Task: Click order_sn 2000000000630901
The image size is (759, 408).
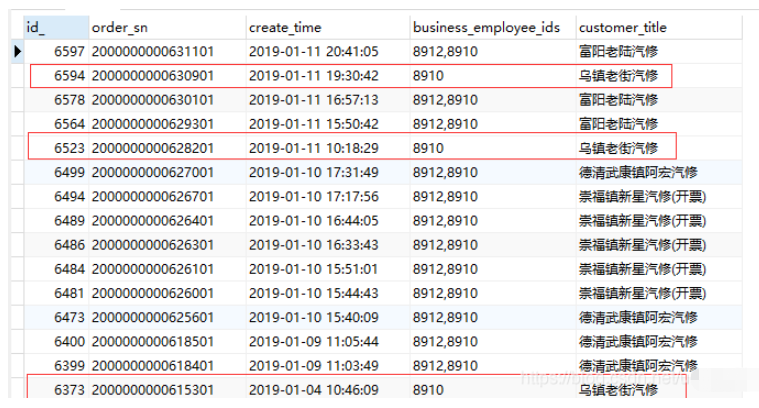Action: [x=152, y=76]
